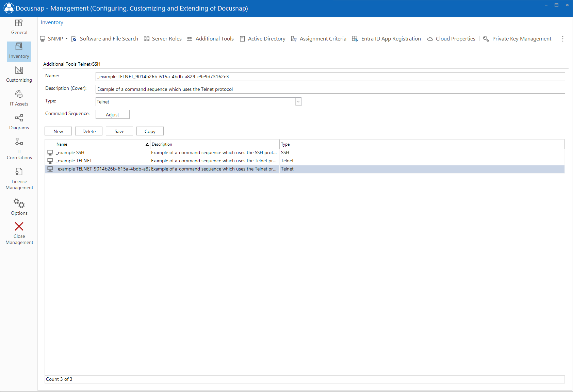Click the Software and File Search icon

point(73,39)
